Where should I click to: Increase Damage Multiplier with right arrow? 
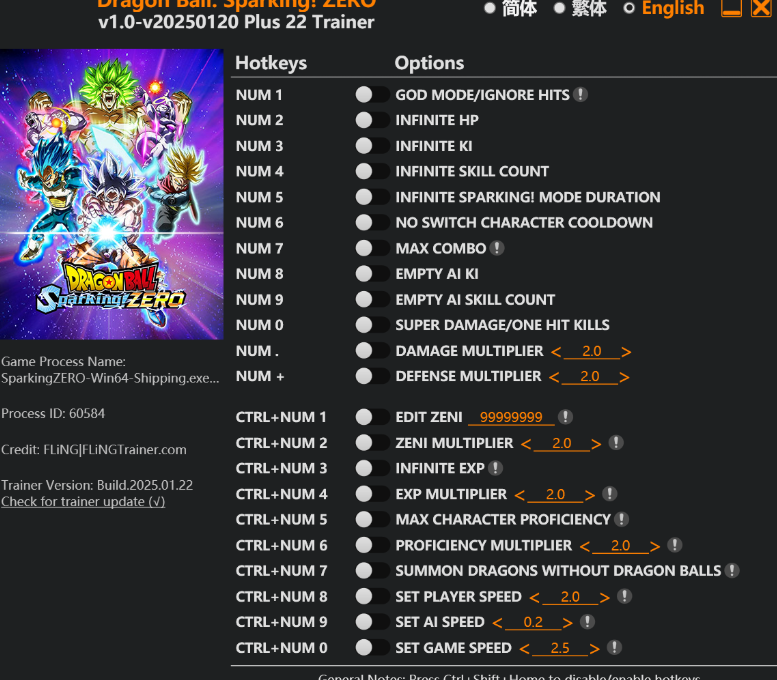point(626,352)
